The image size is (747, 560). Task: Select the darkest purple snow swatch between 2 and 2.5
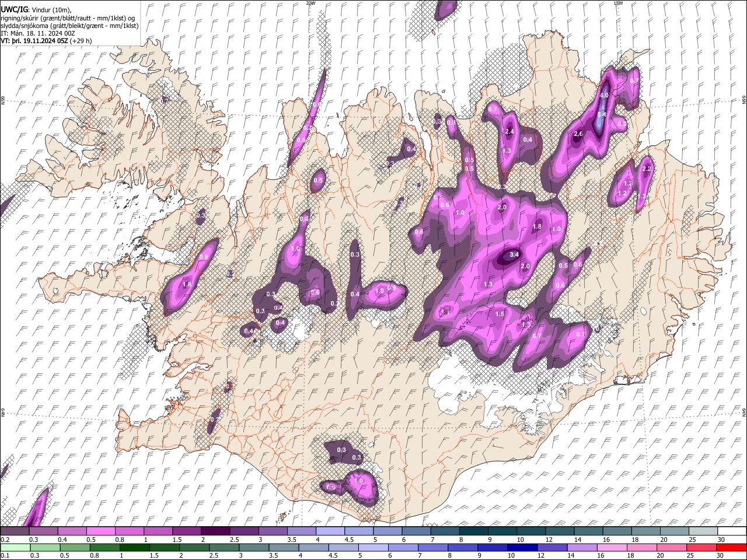coord(215,531)
